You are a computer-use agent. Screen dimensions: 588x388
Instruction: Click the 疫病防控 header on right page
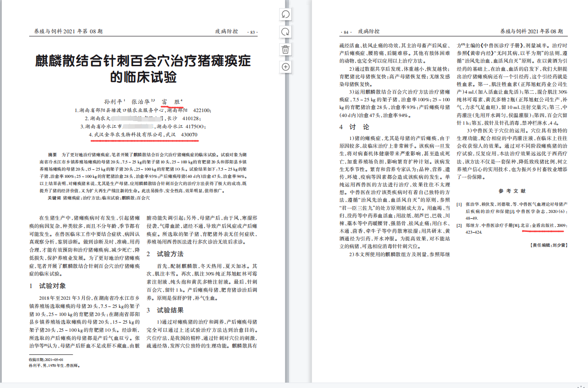pyautogui.click(x=369, y=32)
